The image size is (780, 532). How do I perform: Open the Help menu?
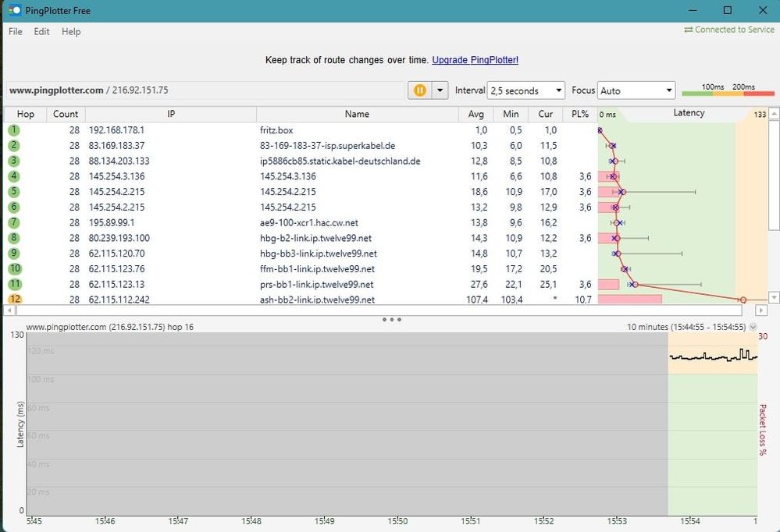71,31
